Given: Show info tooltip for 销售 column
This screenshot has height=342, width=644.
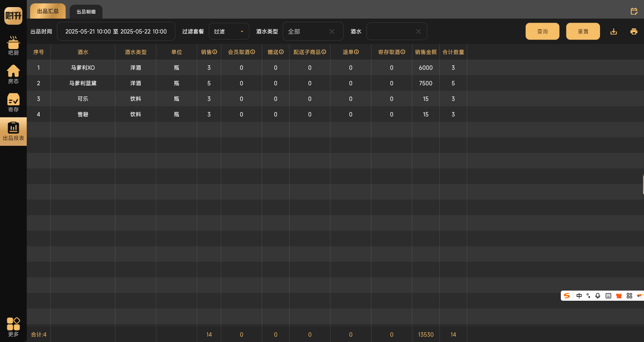Looking at the screenshot, I should click(215, 52).
